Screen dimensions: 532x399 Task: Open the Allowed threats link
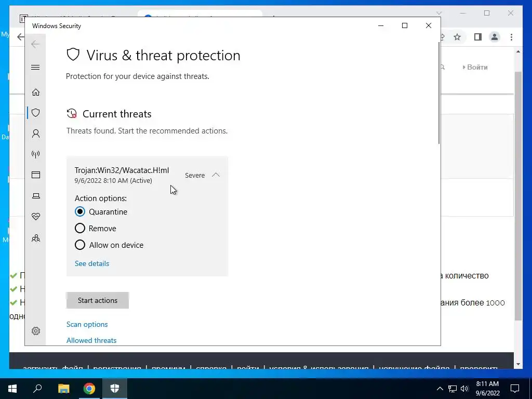(x=91, y=340)
